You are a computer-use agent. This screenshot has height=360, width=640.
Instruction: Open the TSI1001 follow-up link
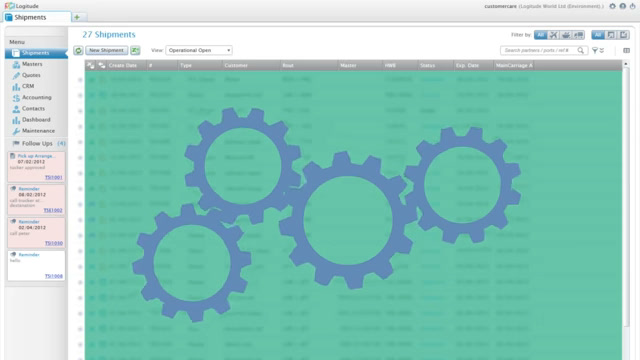pos(53,177)
